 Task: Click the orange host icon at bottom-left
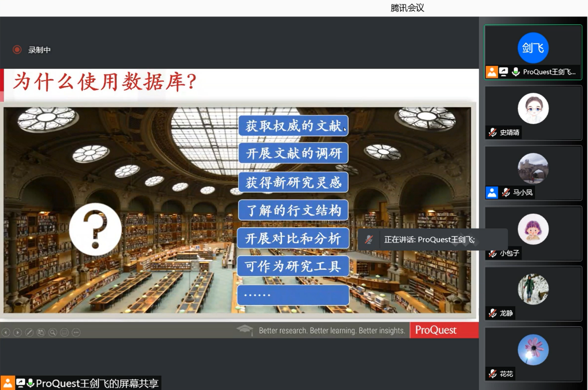click(7, 383)
